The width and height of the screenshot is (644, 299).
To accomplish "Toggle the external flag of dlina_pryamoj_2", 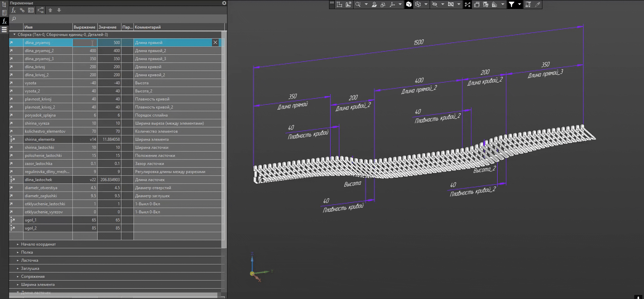I will (x=11, y=51).
